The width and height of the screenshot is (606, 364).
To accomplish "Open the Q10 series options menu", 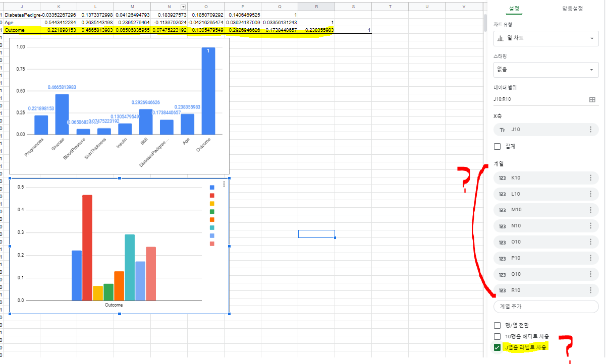I will [x=590, y=274].
